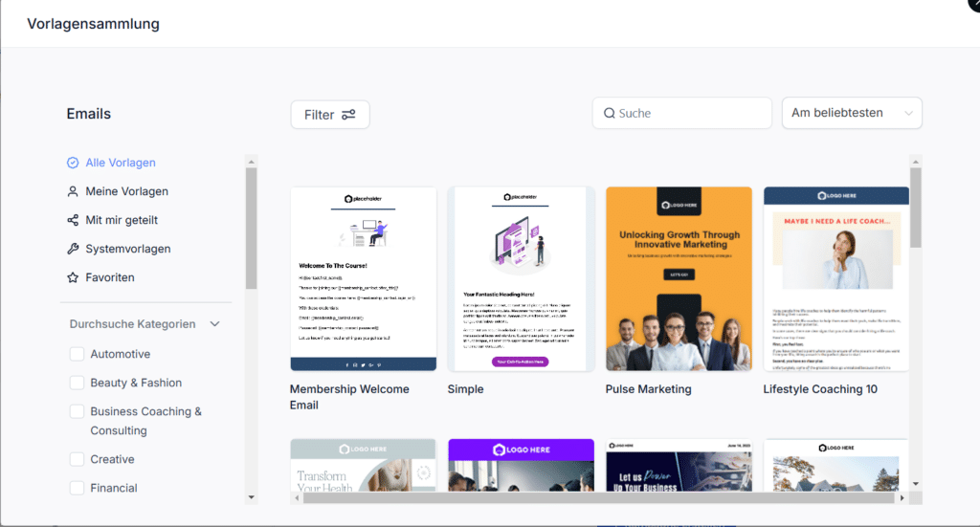Tick the Automotive category checkbox
This screenshot has height=527, width=980.
pyautogui.click(x=77, y=354)
